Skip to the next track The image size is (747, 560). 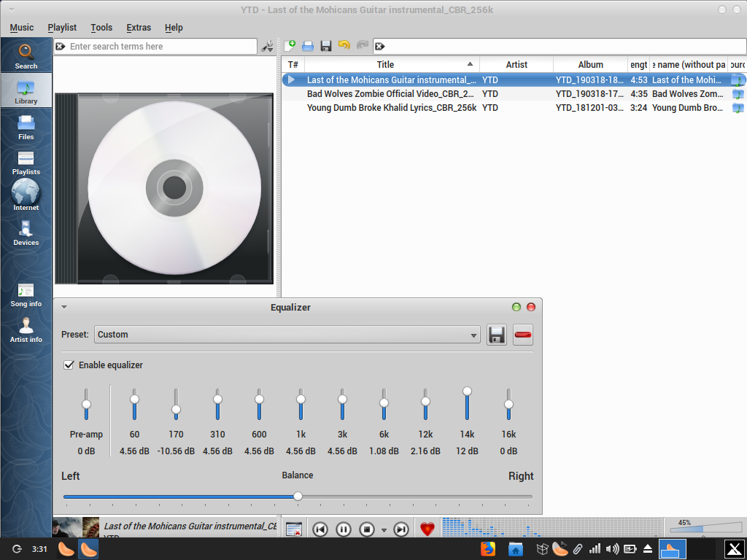(401, 529)
